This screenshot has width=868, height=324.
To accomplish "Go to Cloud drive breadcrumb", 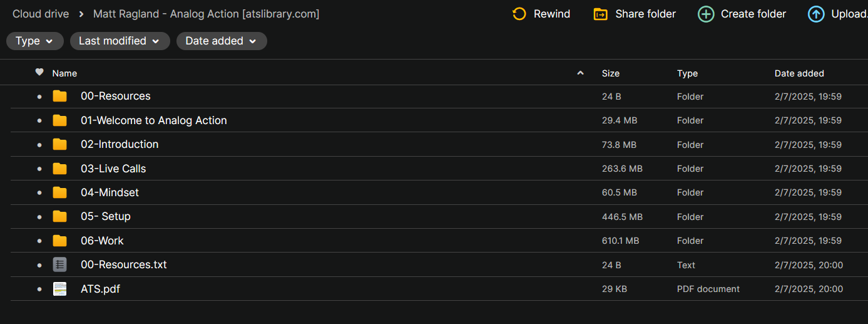I will (x=41, y=14).
